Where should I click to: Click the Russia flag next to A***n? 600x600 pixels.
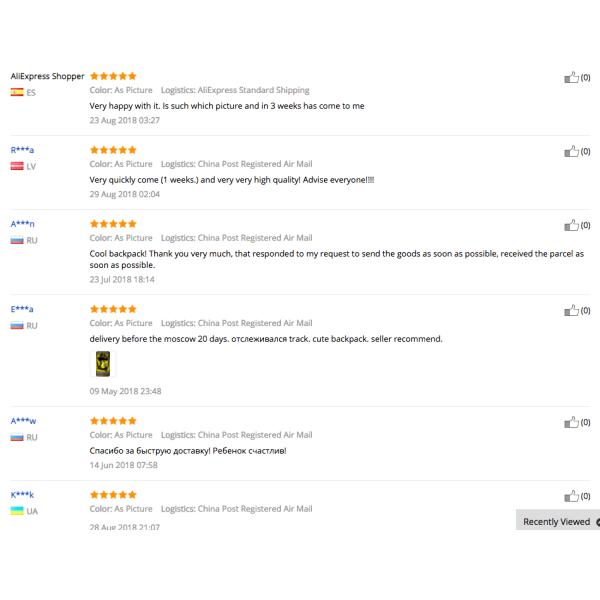point(17,240)
